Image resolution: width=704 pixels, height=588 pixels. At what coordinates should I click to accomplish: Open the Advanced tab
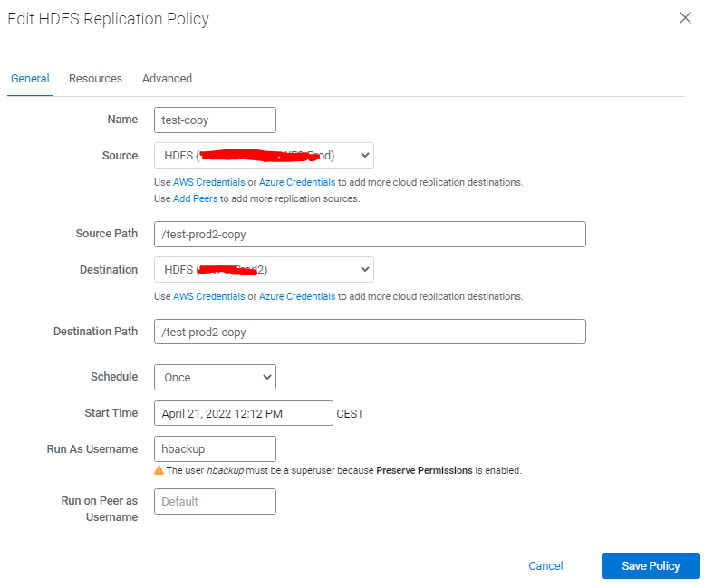[x=167, y=79]
